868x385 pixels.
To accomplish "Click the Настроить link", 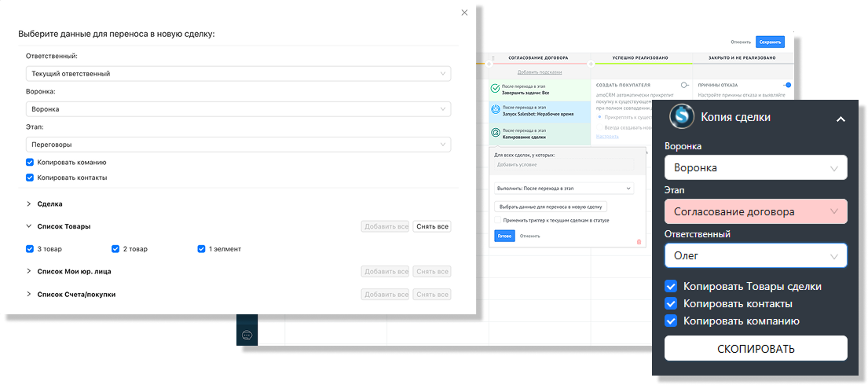I will tap(606, 136).
